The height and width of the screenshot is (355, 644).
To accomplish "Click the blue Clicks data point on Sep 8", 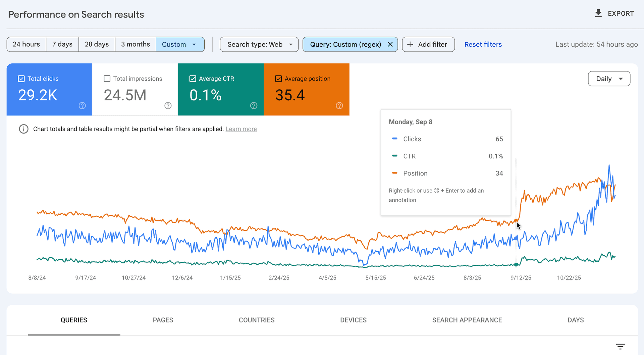I will click(516, 239).
